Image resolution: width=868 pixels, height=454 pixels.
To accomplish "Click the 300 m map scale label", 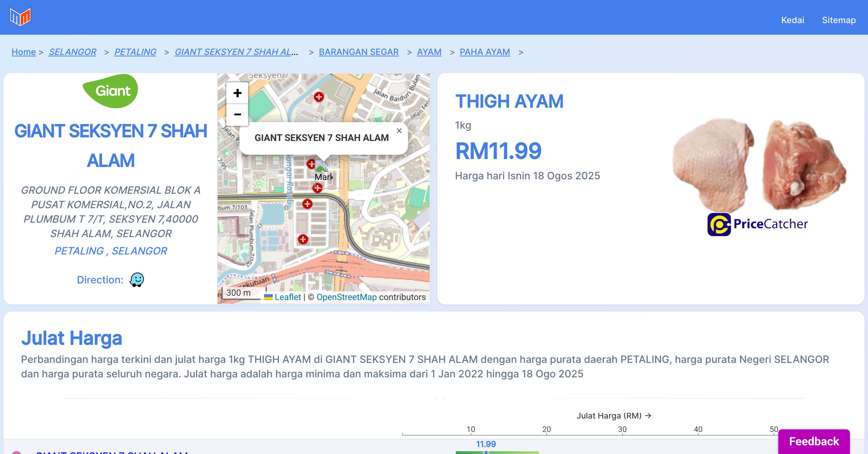I will coord(238,293).
